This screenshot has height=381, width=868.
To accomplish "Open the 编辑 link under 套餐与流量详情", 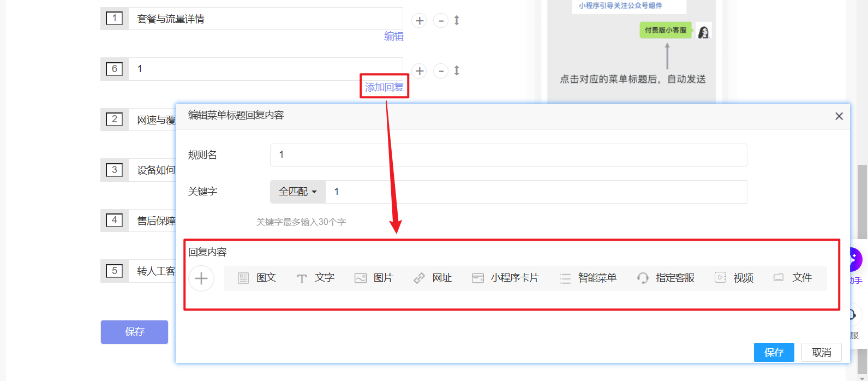I will pyautogui.click(x=394, y=37).
